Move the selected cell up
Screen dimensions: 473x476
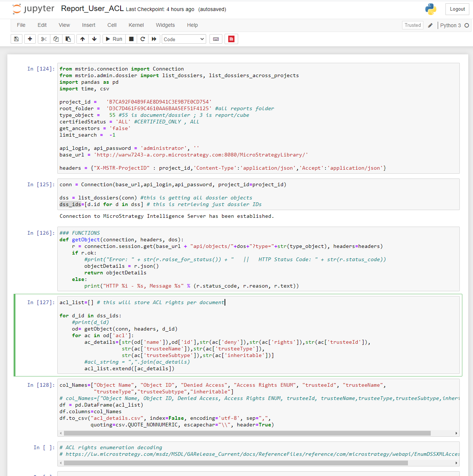click(82, 39)
